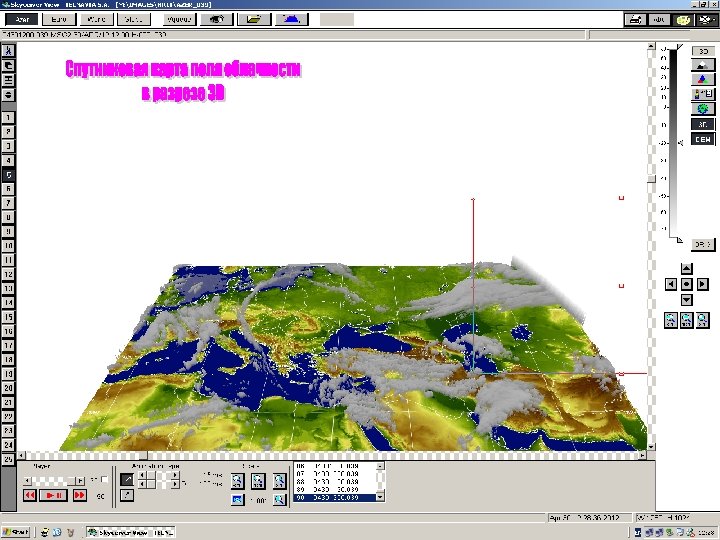The image size is (720, 540).
Task: Rewind the animation with the red double-left button
Action: coord(30,495)
